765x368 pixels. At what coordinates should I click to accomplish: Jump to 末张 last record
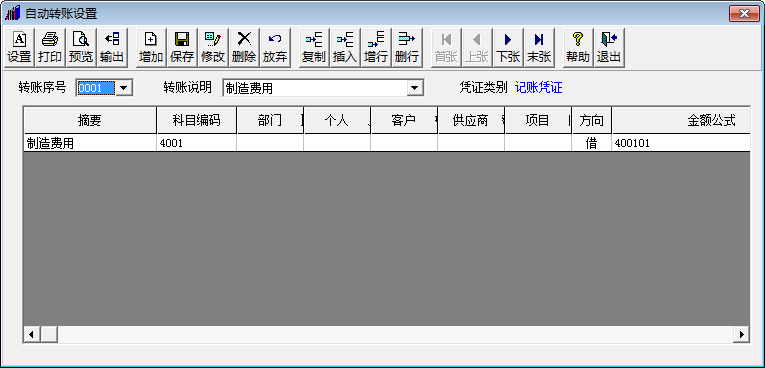[539, 47]
